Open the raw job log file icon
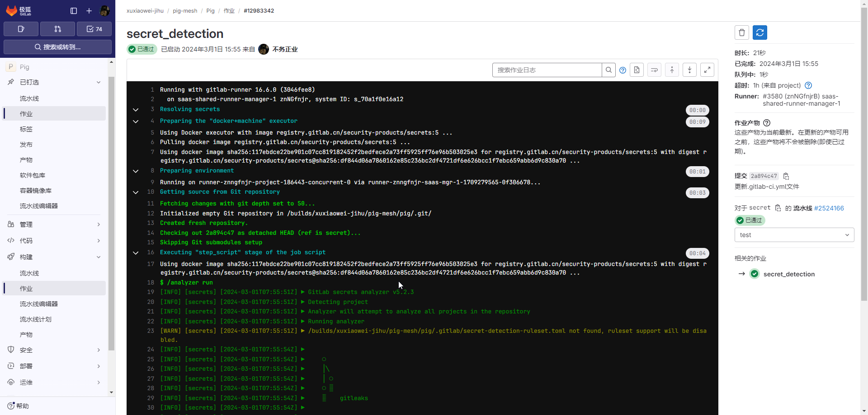 point(637,70)
